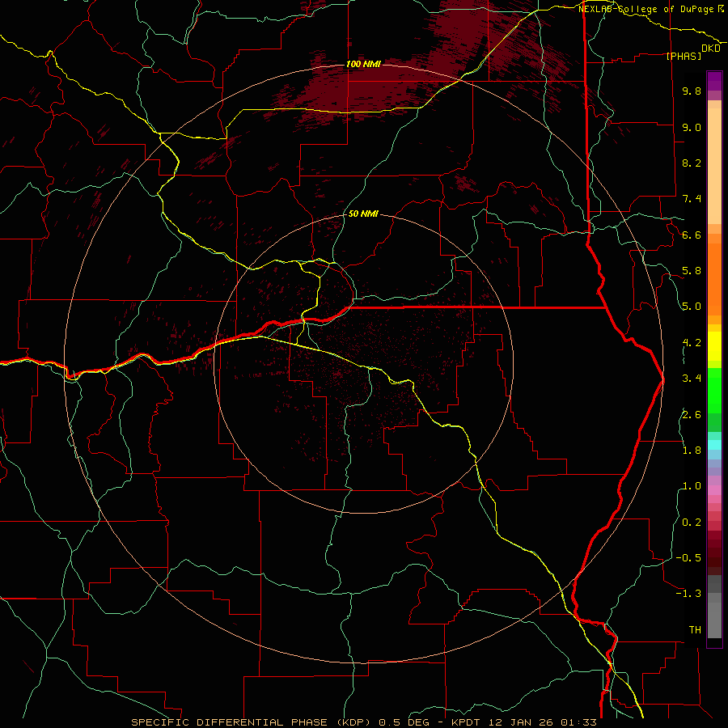Click the yellow swatch in the legend

pos(714,346)
